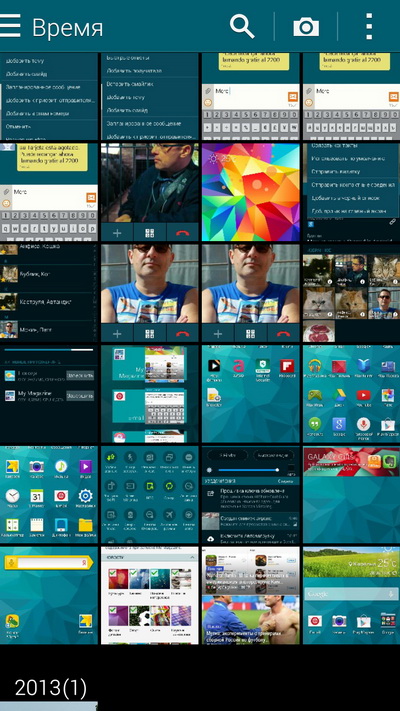Open the My Magazine downloads list screenshot
Image resolution: width=400 pixels, height=711 pixels.
pos(49,394)
